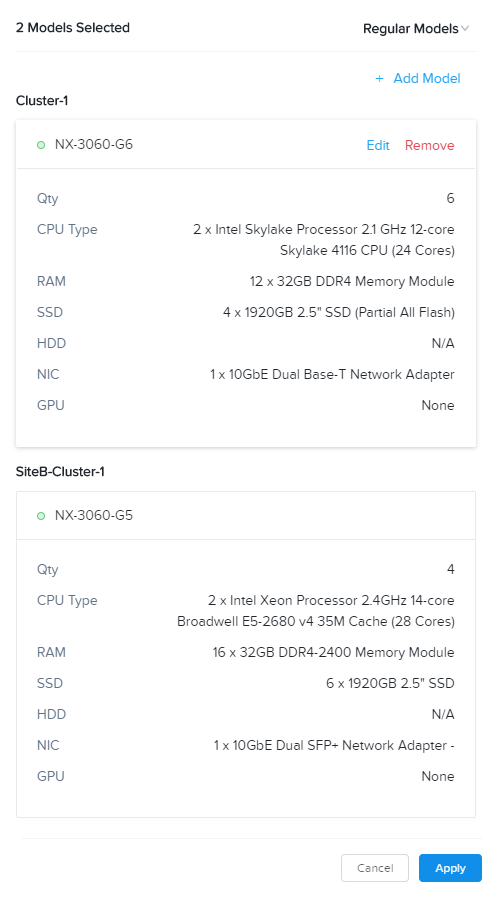Click the SiteB-Cluster-1 section heading
Screen dimensions: 493x897
(60, 471)
